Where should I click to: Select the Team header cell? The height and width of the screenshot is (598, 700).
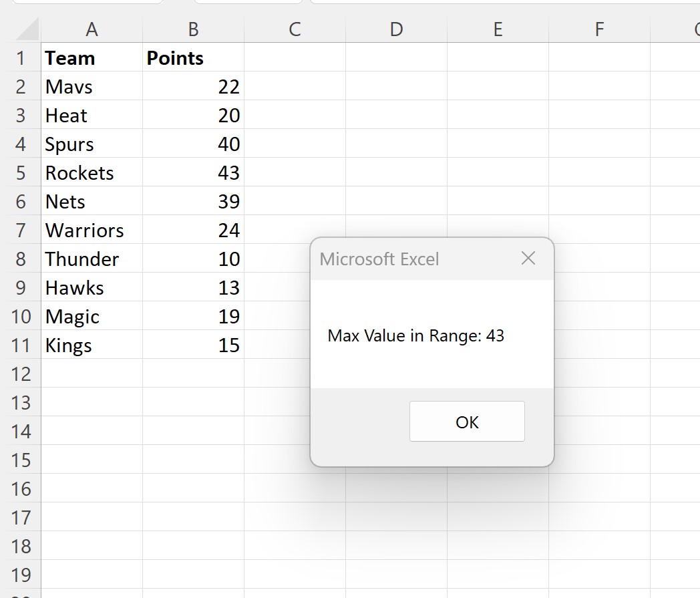click(92, 57)
